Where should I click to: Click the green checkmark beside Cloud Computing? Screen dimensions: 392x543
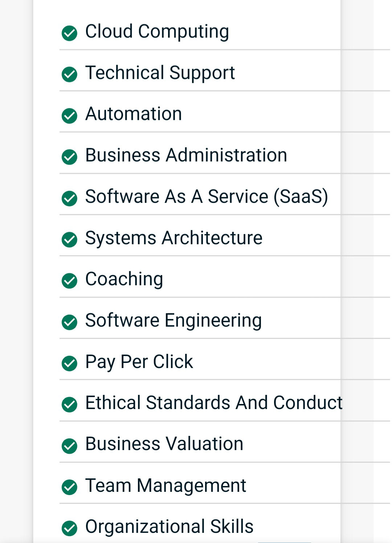[69, 33]
